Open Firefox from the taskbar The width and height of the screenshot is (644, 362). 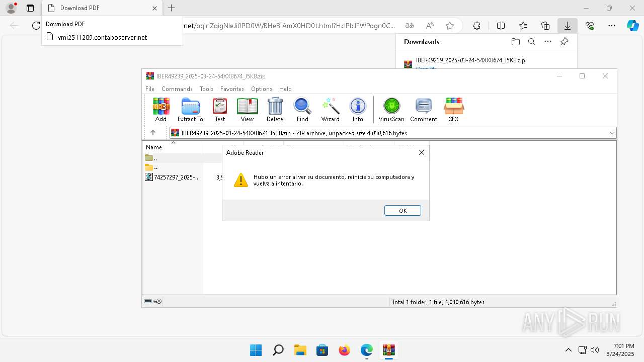(344, 350)
